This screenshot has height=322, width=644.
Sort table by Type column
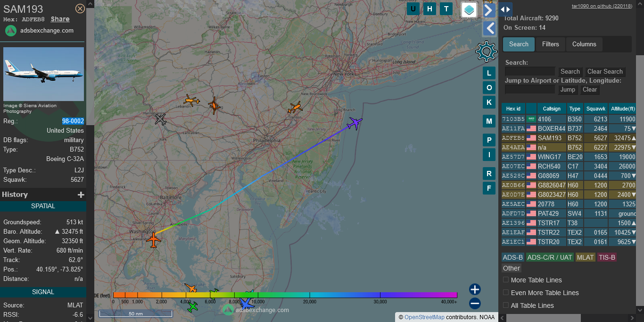[x=575, y=109]
